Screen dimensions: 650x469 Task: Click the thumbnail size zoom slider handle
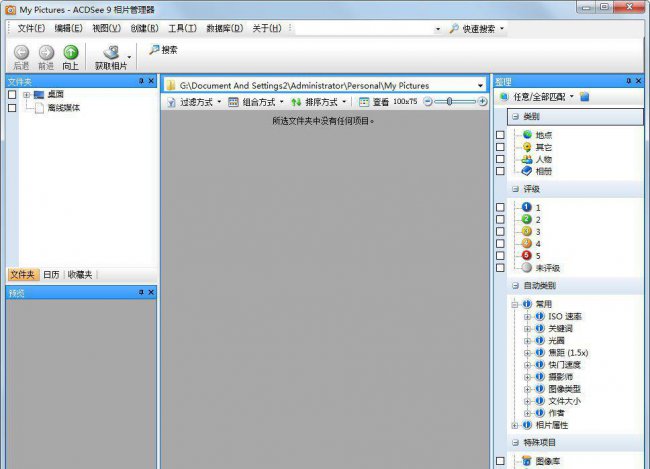tap(449, 102)
